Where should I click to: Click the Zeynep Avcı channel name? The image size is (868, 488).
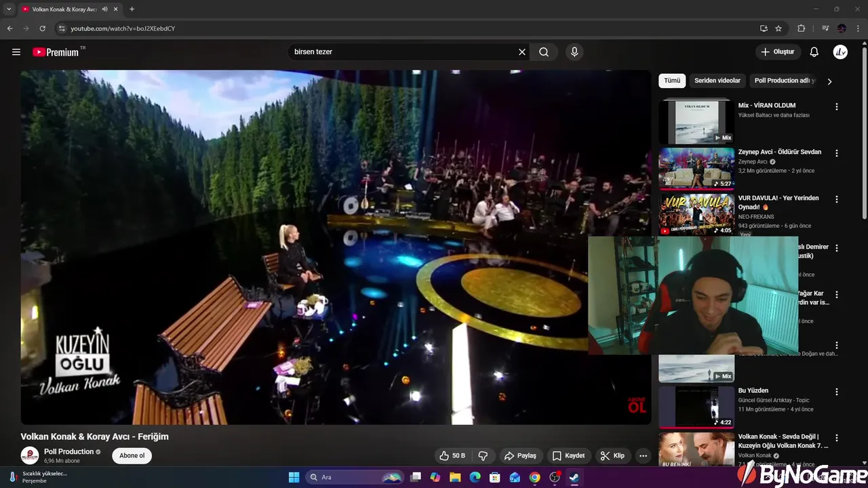[x=753, y=161]
